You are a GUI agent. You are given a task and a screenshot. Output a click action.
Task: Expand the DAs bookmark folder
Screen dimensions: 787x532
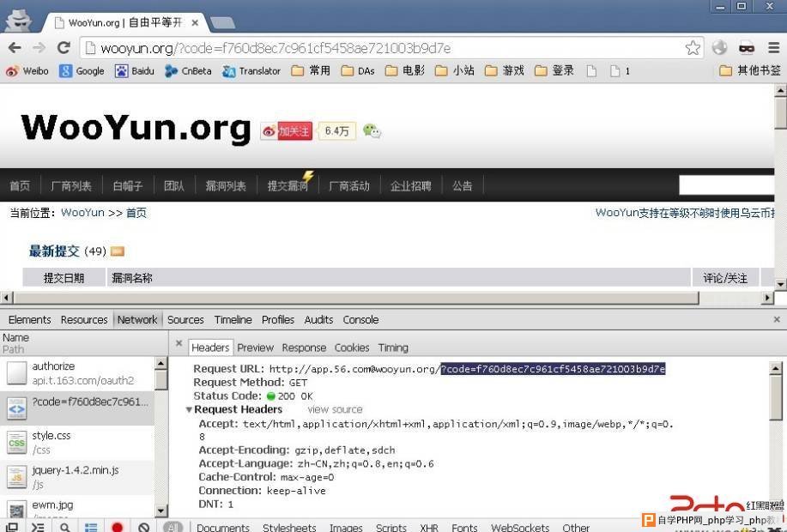tap(358, 70)
